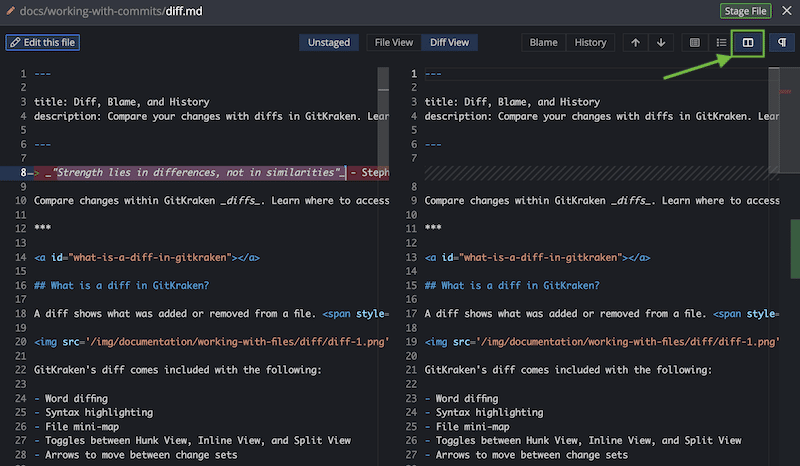Switch to Hunk View layout icon

(x=696, y=42)
